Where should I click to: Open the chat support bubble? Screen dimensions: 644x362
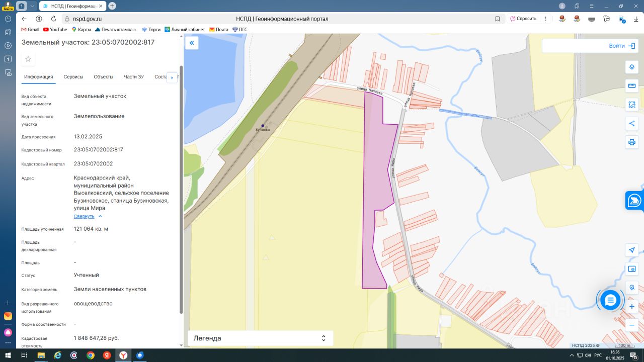pyautogui.click(x=610, y=300)
